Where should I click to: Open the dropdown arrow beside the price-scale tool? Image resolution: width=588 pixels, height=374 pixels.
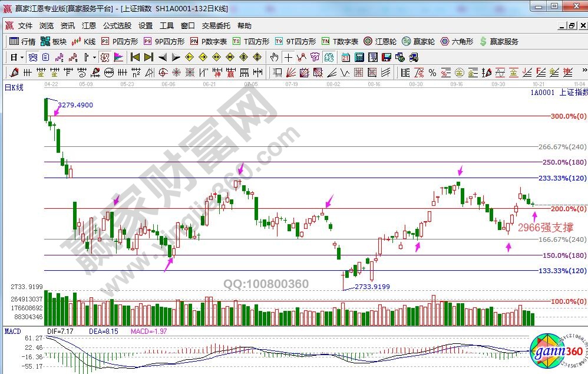[94, 57]
